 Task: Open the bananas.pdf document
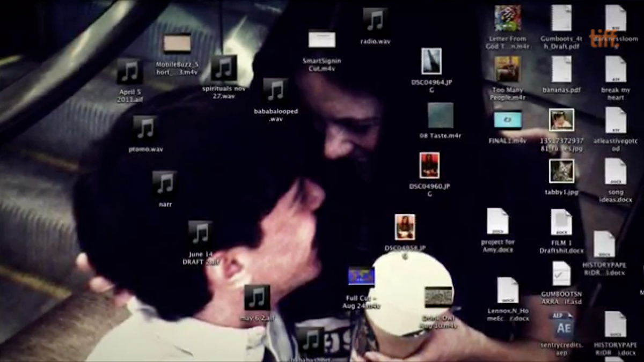561,70
